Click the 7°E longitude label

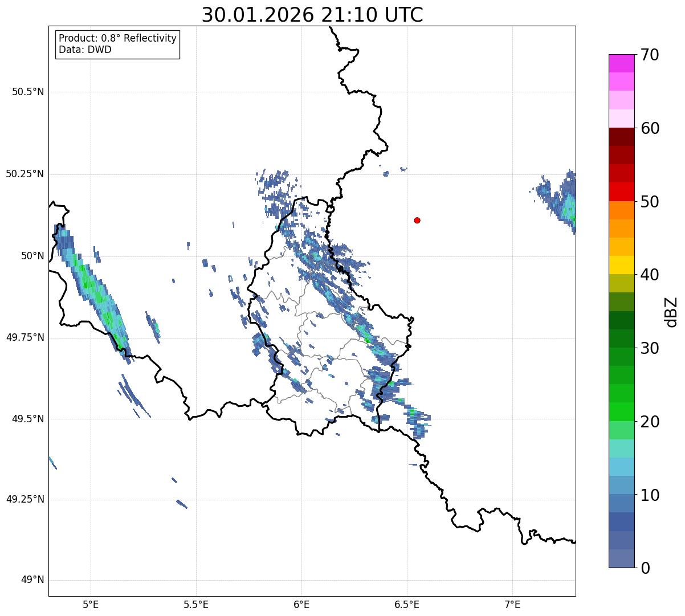(512, 604)
